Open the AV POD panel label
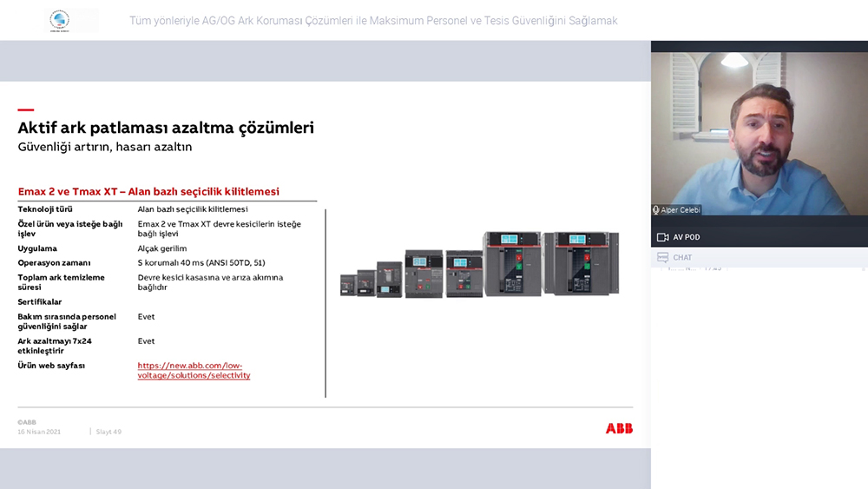The image size is (868, 489). pos(687,237)
